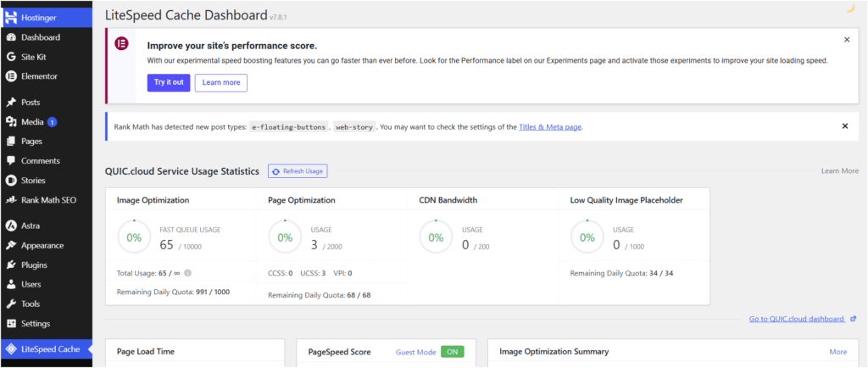Click the Hostinger logo icon in sidebar
The height and width of the screenshot is (368, 868).
pos(10,18)
